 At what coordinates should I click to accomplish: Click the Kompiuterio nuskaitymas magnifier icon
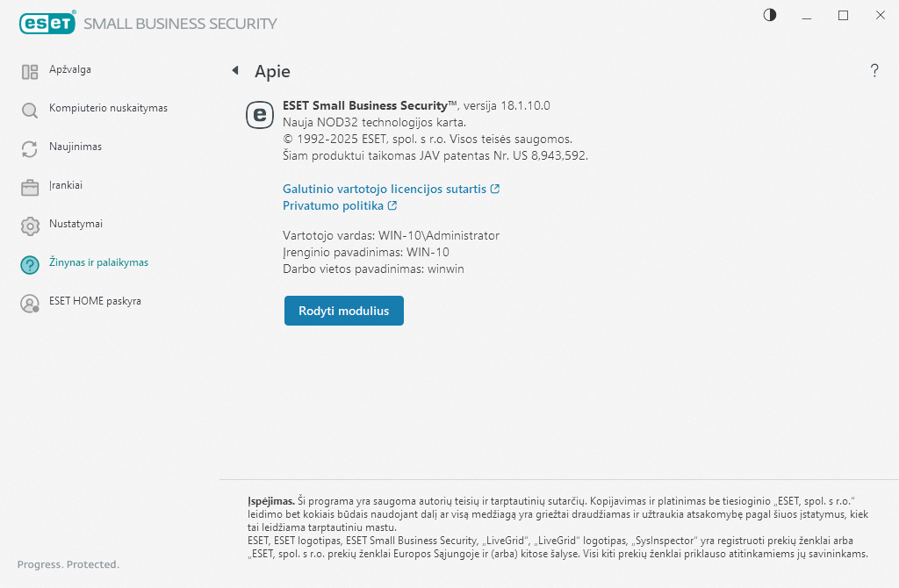coord(30,110)
